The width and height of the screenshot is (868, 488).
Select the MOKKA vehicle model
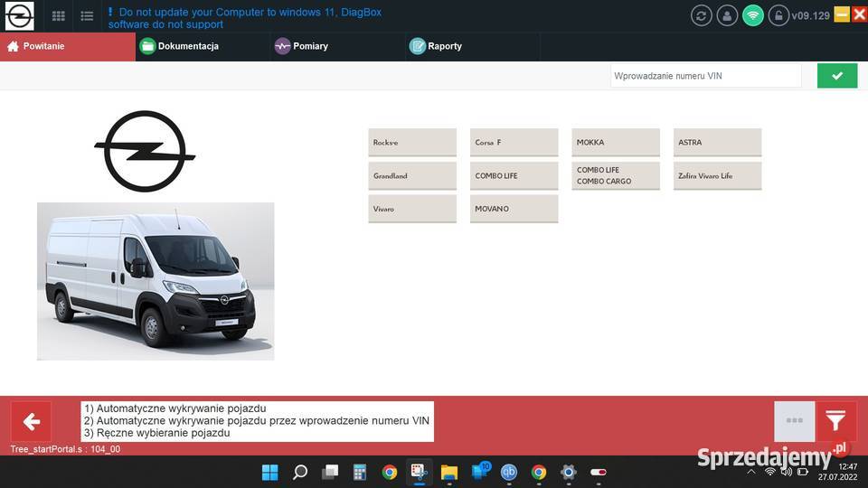pyautogui.click(x=616, y=142)
